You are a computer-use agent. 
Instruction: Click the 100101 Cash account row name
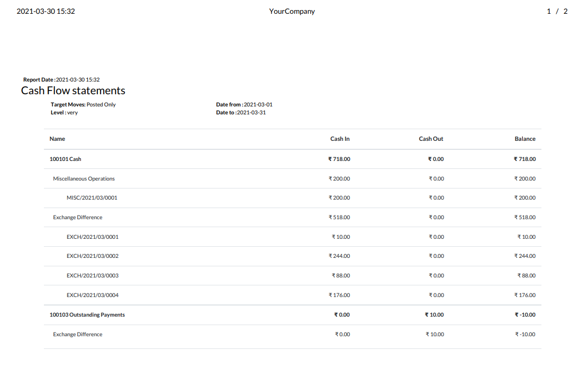(x=65, y=159)
